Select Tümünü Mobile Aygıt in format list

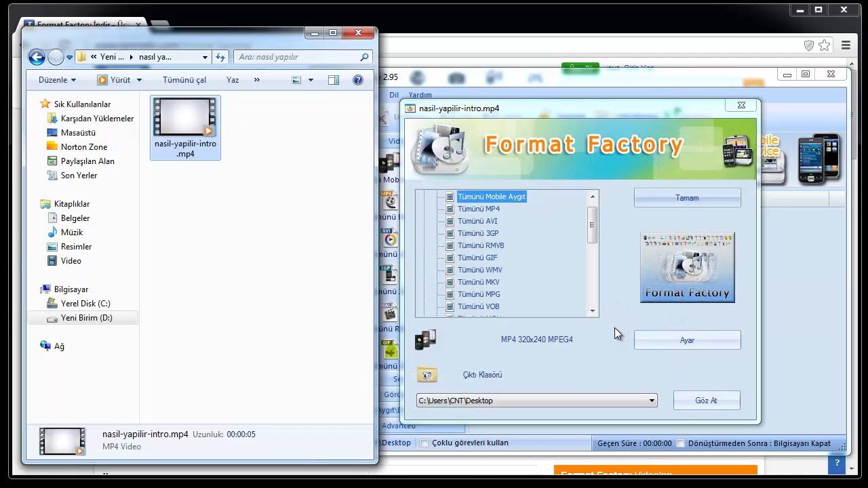coord(492,197)
